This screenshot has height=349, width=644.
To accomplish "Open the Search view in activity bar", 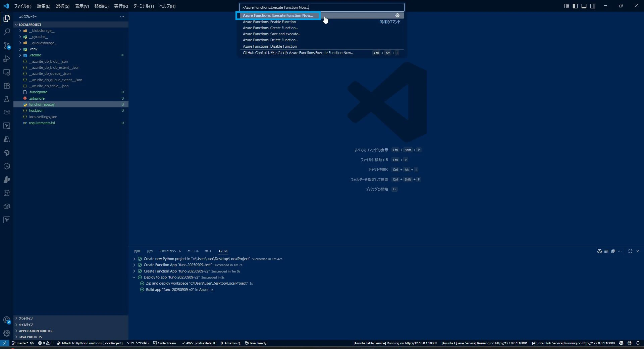I will 7,32.
